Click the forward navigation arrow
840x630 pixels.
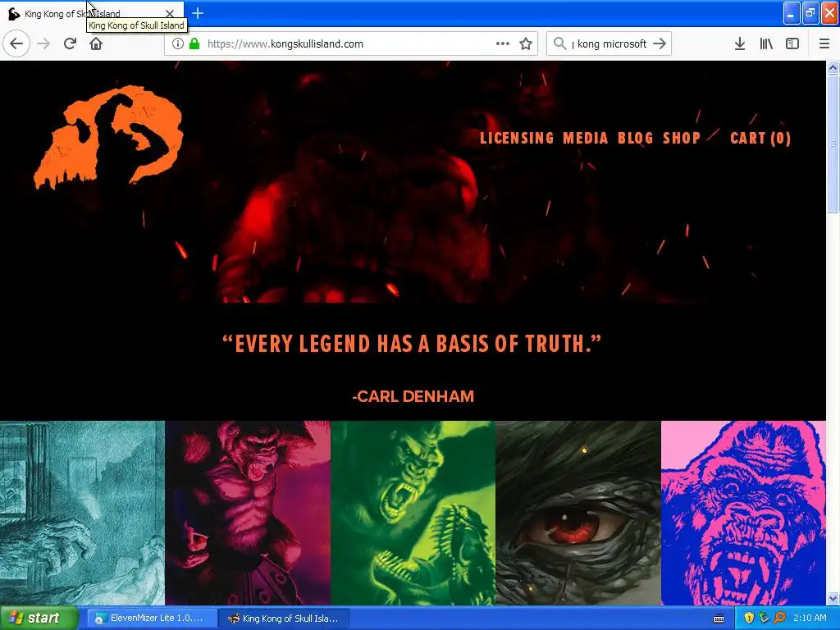[x=43, y=43]
